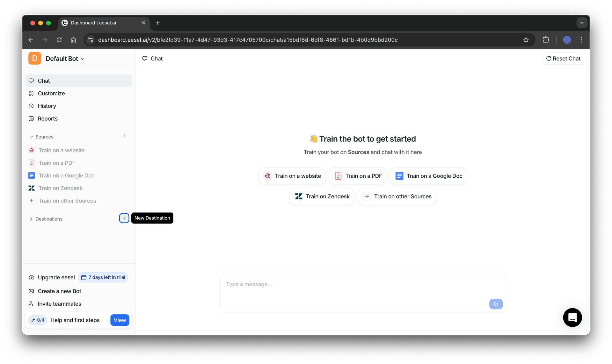Select Chat in the sidebar
The height and width of the screenshot is (364, 612).
coord(78,81)
